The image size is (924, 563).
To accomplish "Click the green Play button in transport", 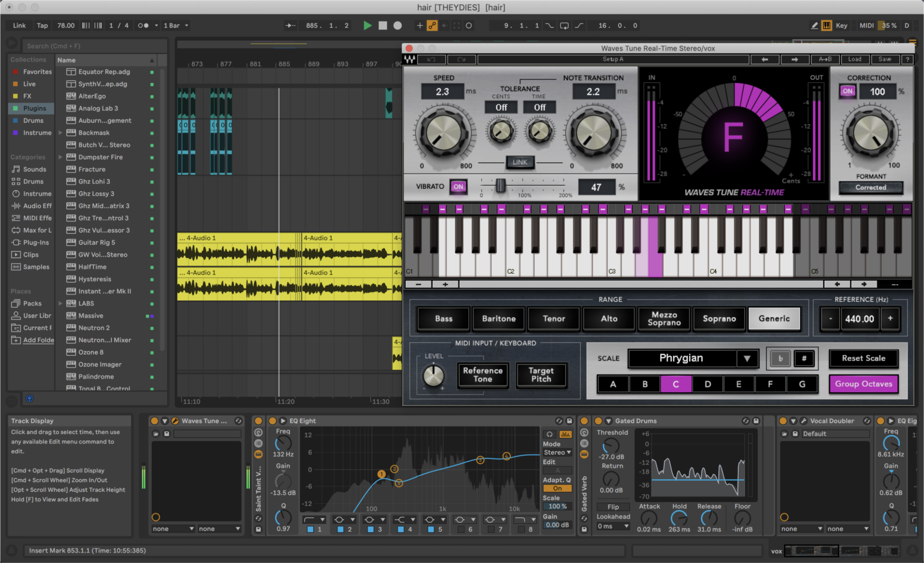I will click(367, 25).
